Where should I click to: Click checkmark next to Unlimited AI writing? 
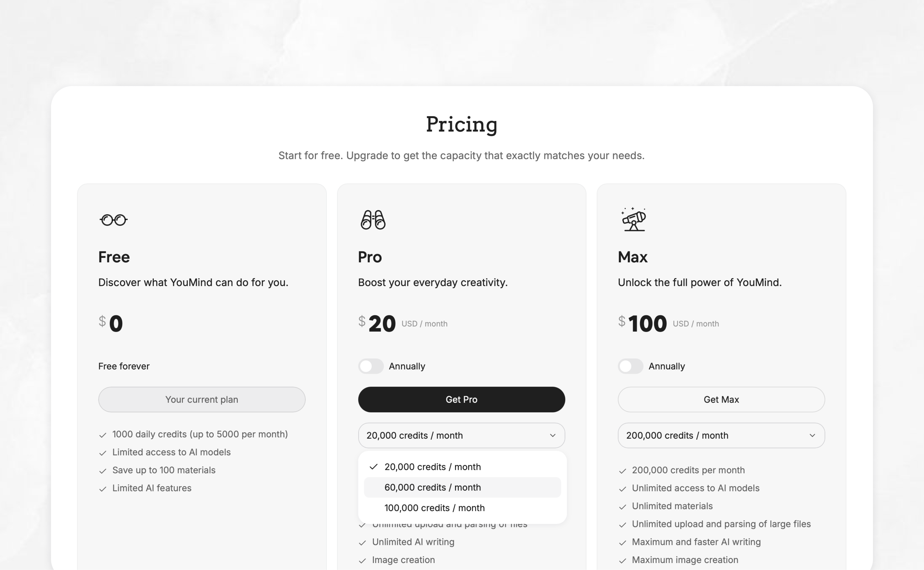(362, 543)
